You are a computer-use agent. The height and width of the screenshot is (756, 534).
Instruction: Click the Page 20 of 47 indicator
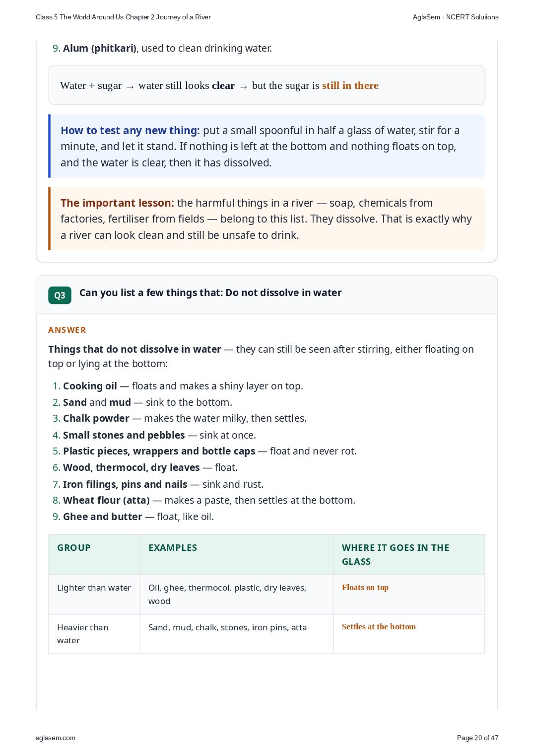477,738
